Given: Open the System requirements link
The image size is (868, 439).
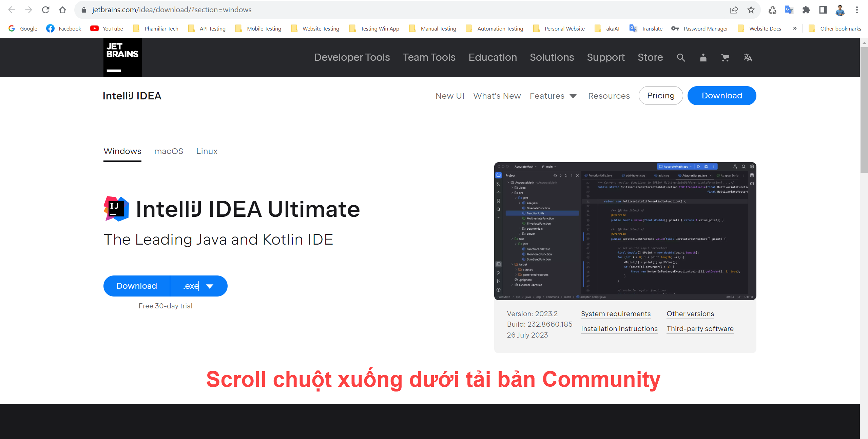Looking at the screenshot, I should click(x=616, y=314).
